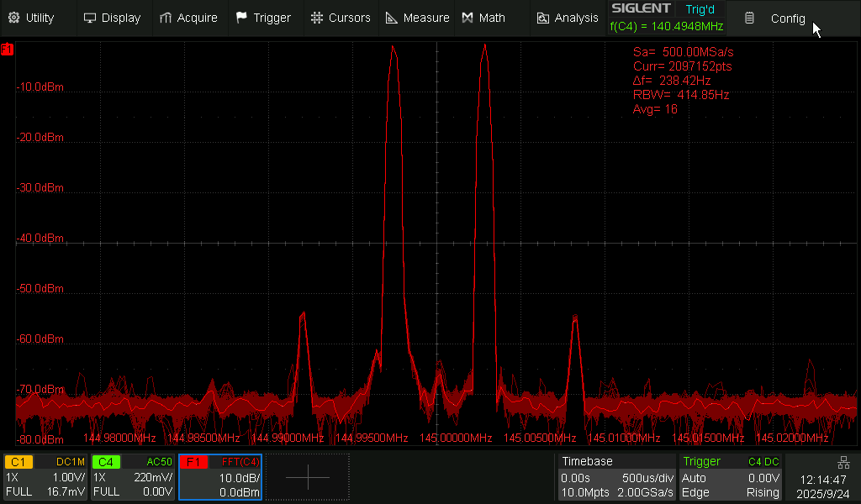This screenshot has width=861, height=504.
Task: Select the Cursors crosshair icon
Action: click(316, 18)
